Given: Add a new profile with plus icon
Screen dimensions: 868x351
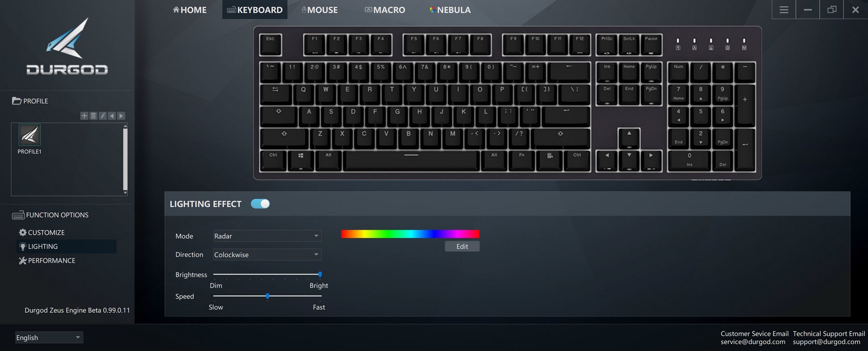Looking at the screenshot, I should [84, 116].
